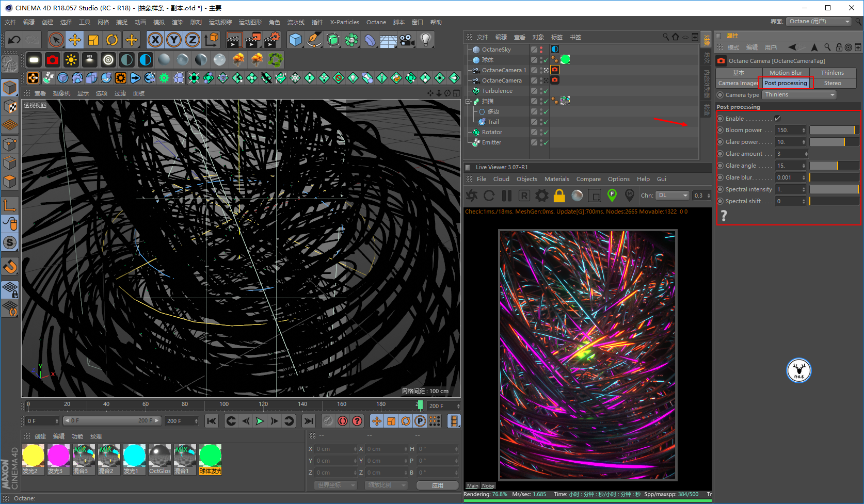Select the Trail object in object manager
The width and height of the screenshot is (864, 504).
coord(493,122)
